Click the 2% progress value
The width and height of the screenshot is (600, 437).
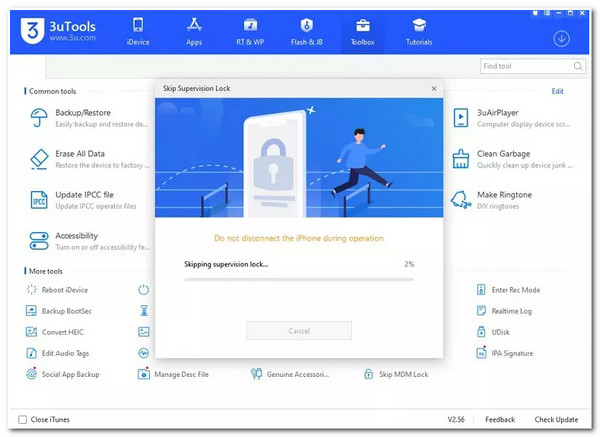click(x=409, y=264)
